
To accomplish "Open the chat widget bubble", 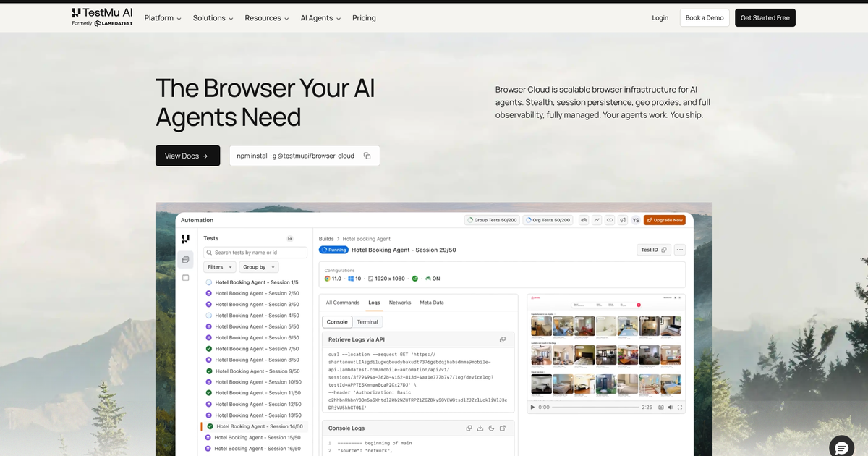I will pyautogui.click(x=841, y=447).
